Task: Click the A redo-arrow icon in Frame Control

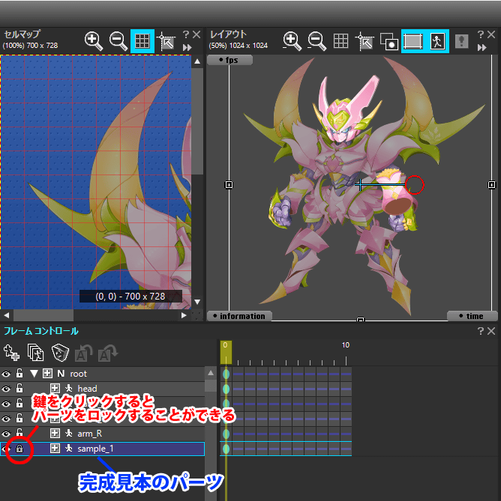Action: [107, 353]
